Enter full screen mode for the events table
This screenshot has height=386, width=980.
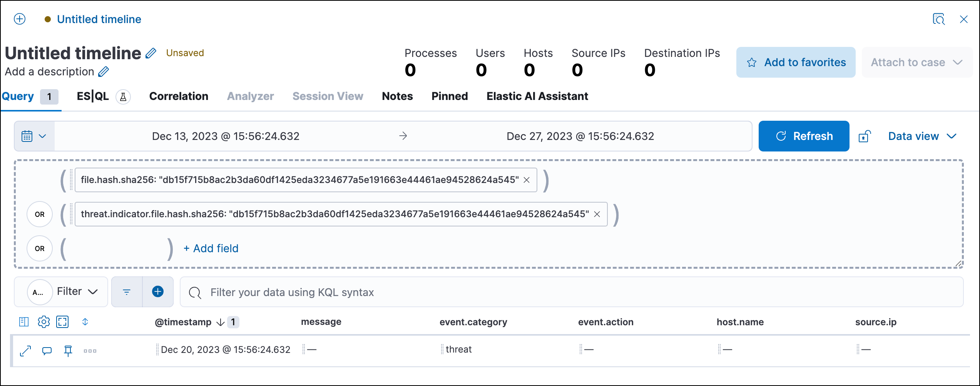coord(62,322)
